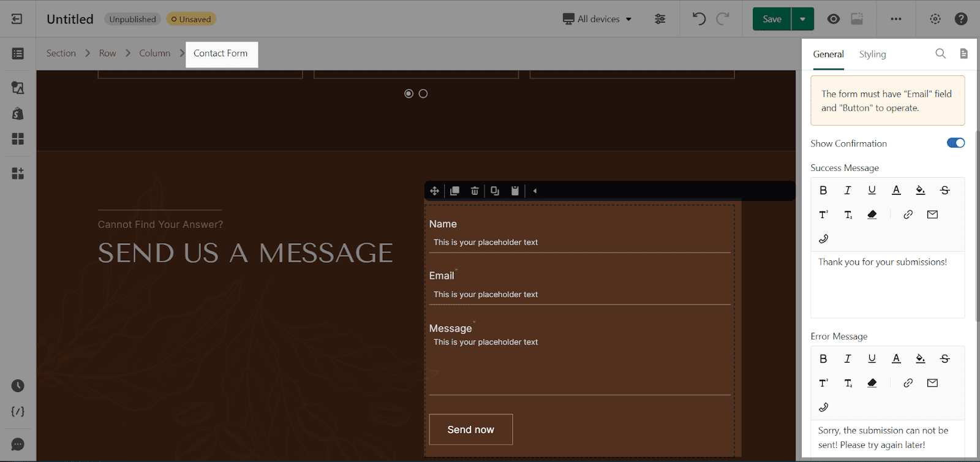Viewport: 980px width, 462px height.
Task: Insert email link in Error Message editor
Action: 932,383
